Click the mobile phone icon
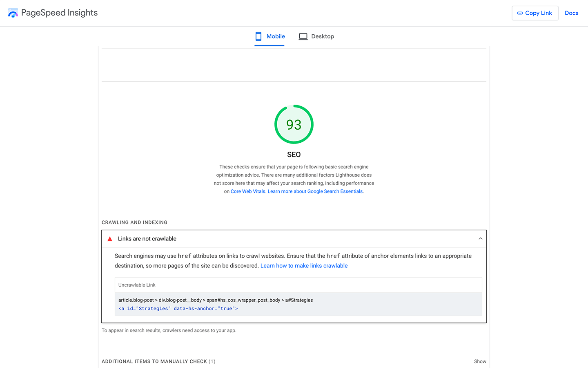Image resolution: width=588 pixels, height=368 pixels. (x=258, y=36)
